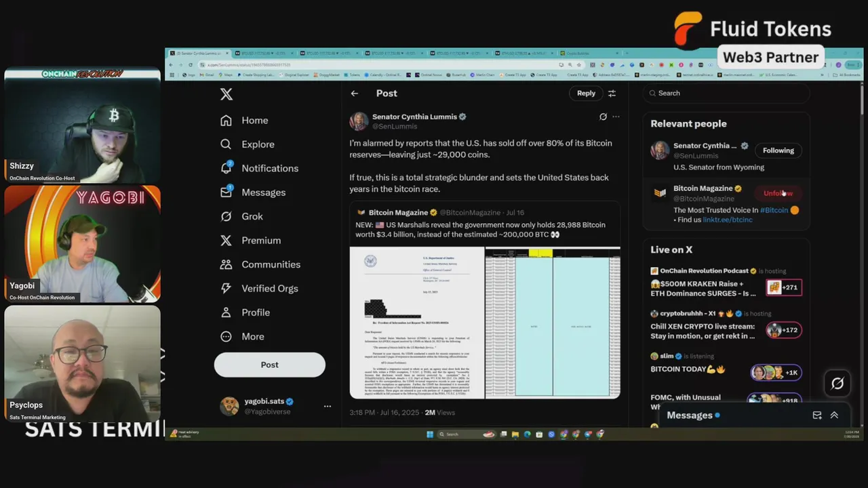868x488 pixels.
Task: Open Home in X sidebar
Action: (244, 120)
